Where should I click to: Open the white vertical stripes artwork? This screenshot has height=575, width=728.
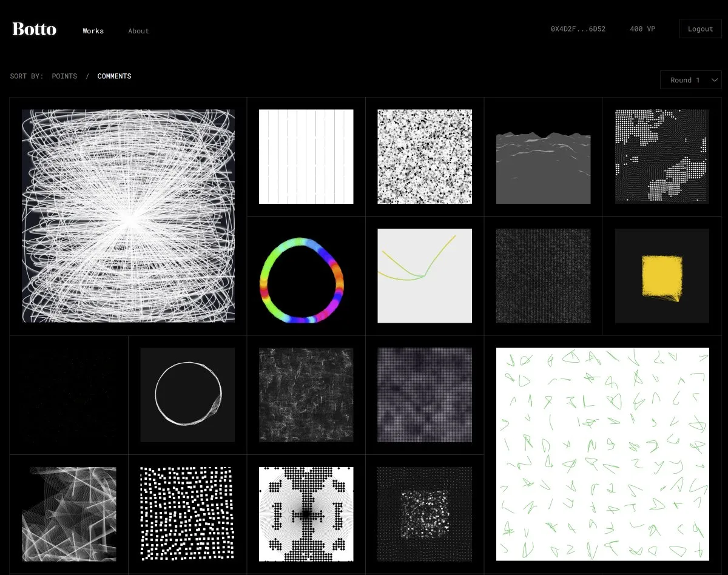(306, 156)
